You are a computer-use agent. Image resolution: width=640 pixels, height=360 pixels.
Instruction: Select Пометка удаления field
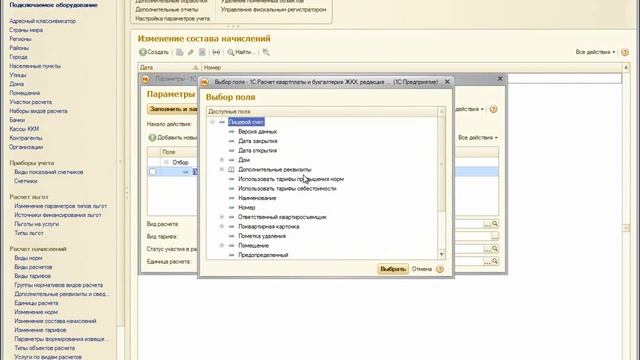coord(262,236)
